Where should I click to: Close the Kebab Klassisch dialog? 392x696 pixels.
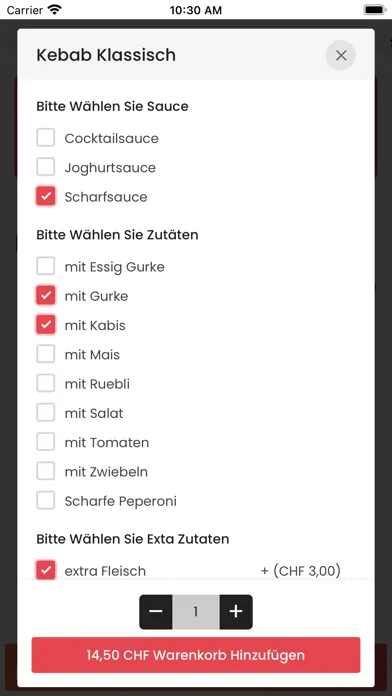coord(341,55)
